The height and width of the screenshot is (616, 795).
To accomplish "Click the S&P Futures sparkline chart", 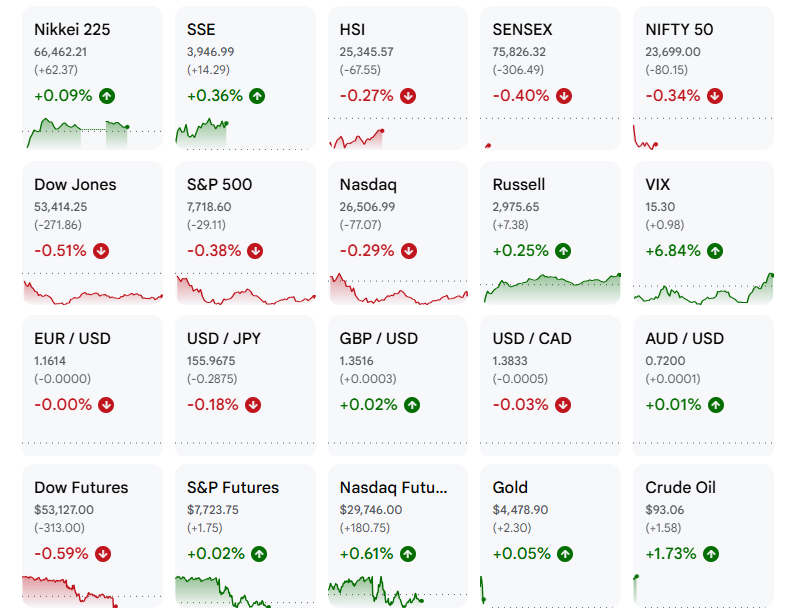I will point(223,591).
